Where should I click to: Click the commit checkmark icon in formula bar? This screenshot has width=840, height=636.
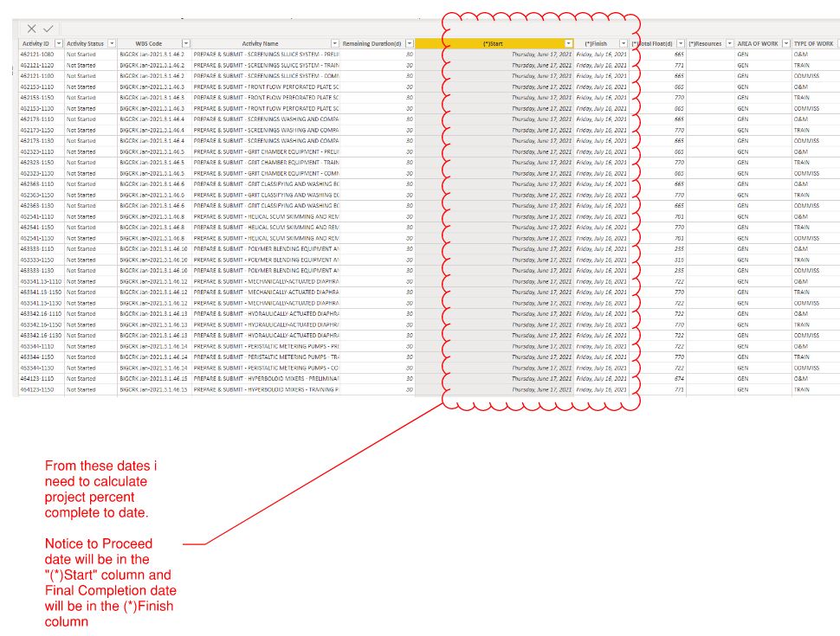[48, 29]
